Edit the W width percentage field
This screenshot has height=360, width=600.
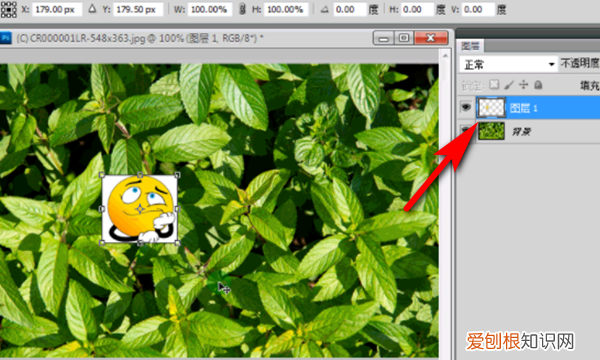click(210, 9)
